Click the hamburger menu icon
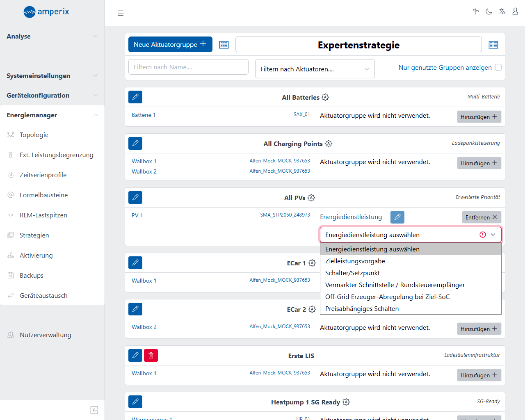 click(121, 13)
